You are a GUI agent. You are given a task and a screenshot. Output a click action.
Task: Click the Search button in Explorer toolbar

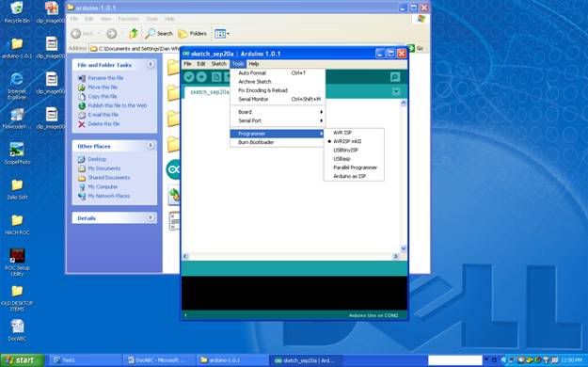click(x=159, y=33)
